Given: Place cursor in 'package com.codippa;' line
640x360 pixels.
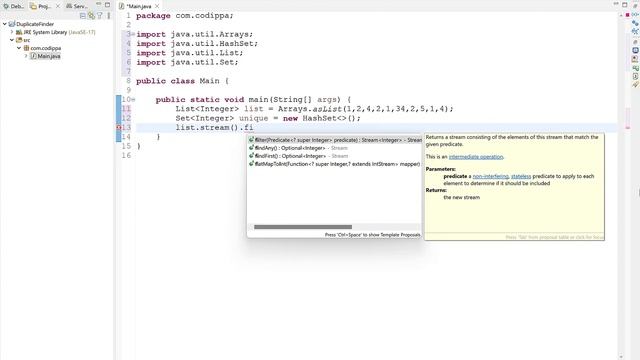Looking at the screenshot, I should coord(184,16).
